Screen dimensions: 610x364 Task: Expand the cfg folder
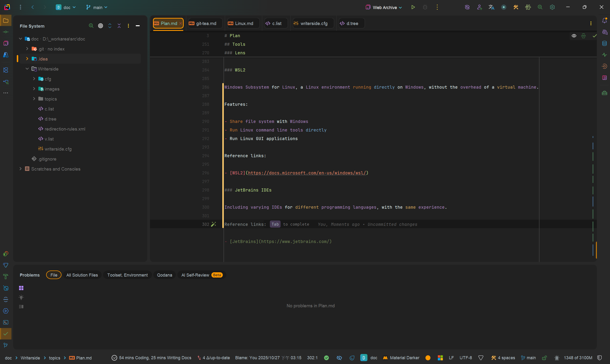pos(34,79)
